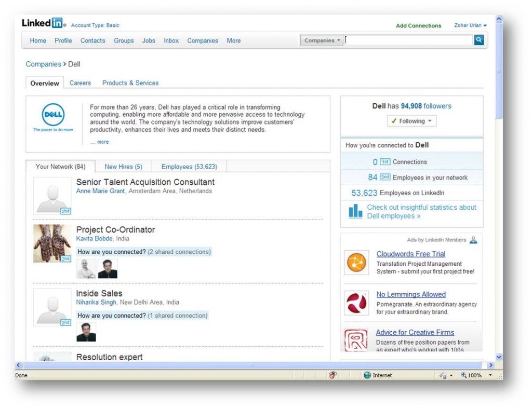
Task: Open the status bar security dropdown arrow
Action: coord(451,375)
